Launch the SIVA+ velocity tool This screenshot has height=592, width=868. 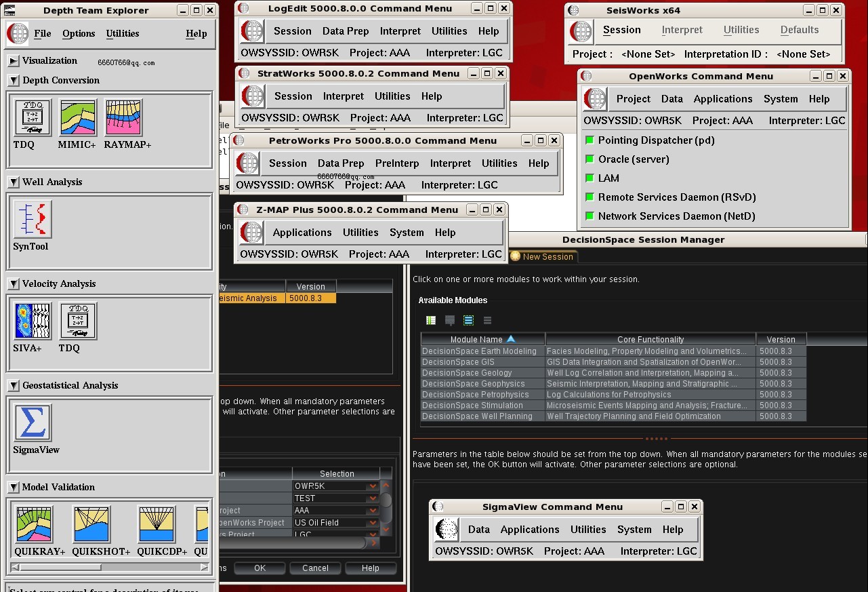(x=33, y=321)
